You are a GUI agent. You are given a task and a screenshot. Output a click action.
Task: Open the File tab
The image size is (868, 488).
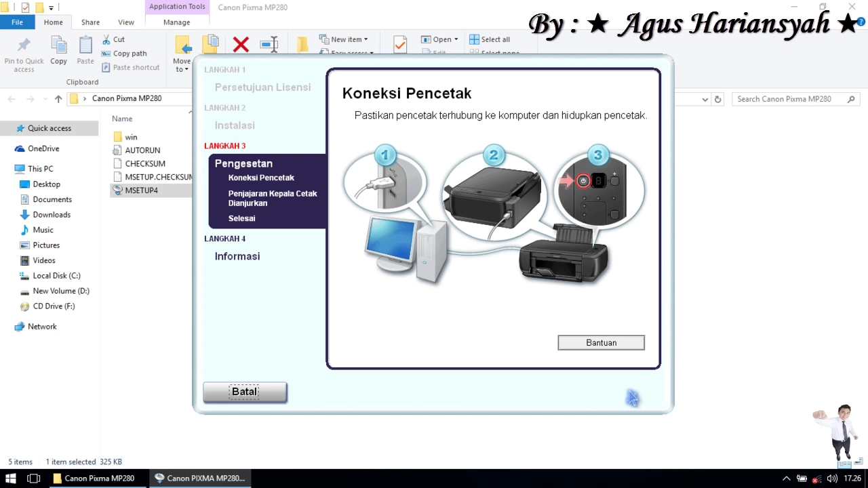tap(17, 22)
